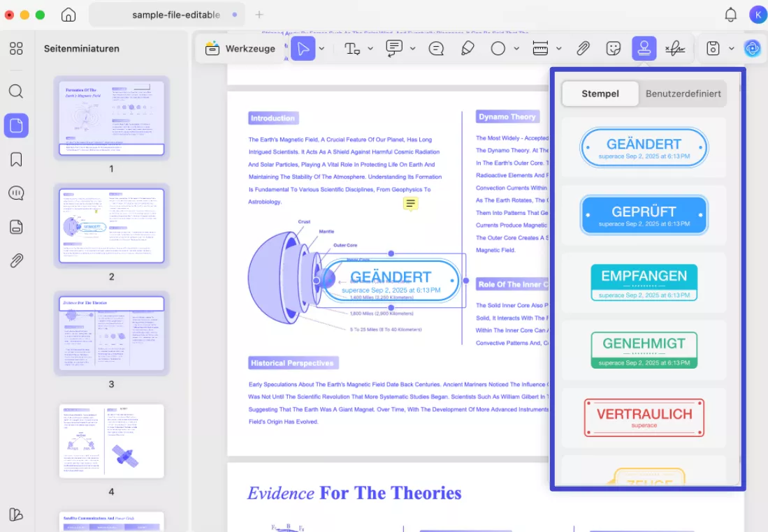Open search in the sidebar
The image size is (768, 532).
click(x=16, y=91)
